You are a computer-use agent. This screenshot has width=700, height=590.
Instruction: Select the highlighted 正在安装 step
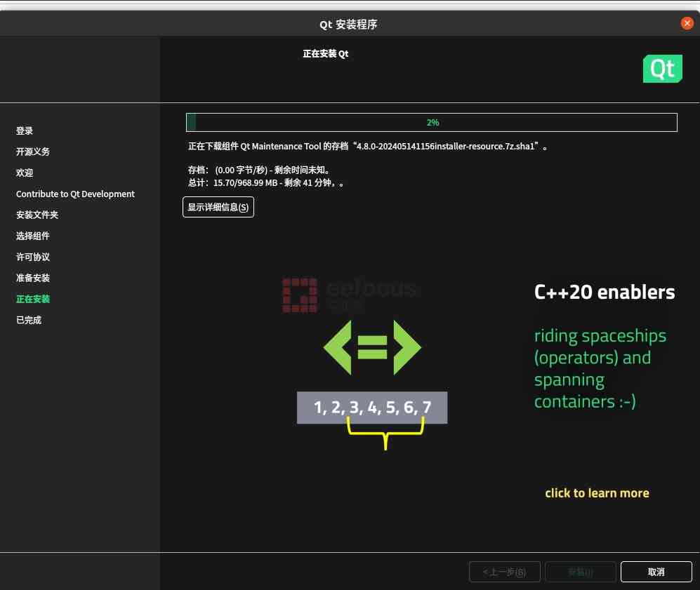click(x=33, y=299)
